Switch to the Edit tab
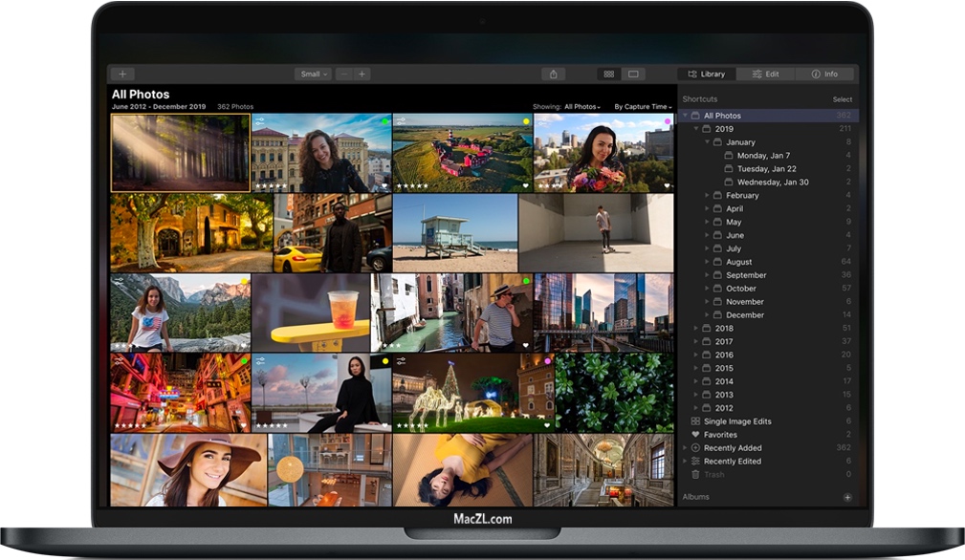The width and height of the screenshot is (965, 560). coord(765,75)
